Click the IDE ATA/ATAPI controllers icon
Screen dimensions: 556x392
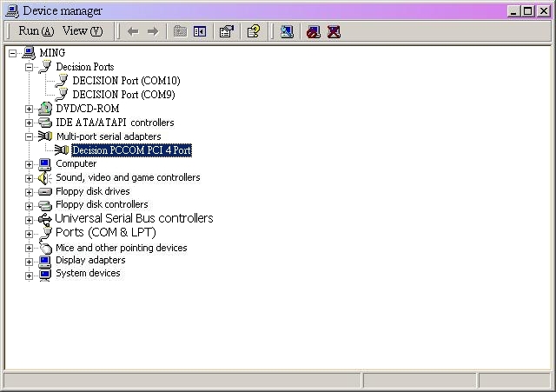click(45, 123)
